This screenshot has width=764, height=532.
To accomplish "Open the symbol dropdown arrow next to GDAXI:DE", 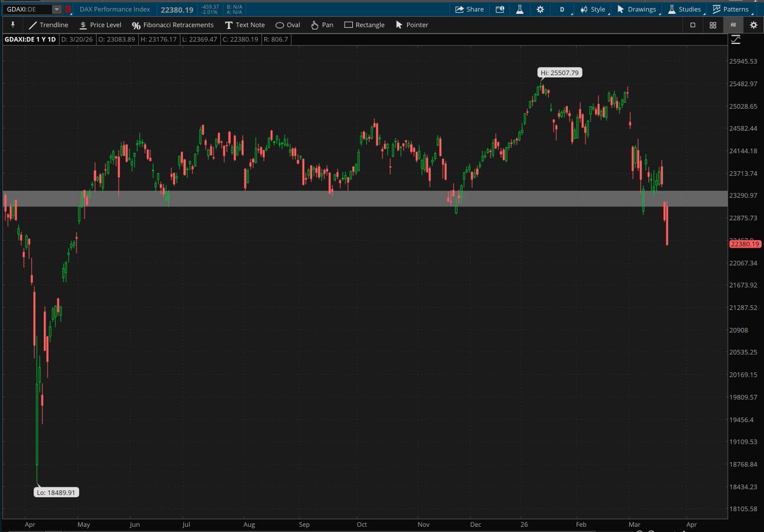I will pyautogui.click(x=57, y=10).
